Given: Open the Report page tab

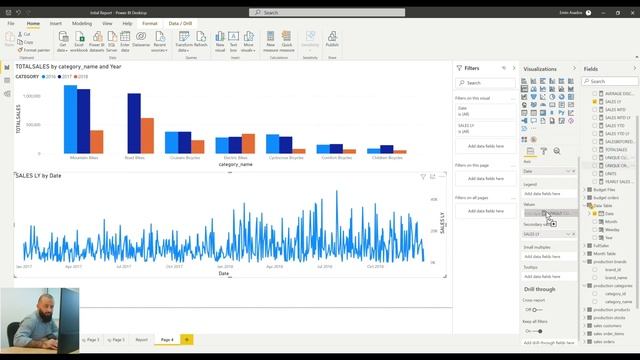Looking at the screenshot, I should pyautogui.click(x=142, y=340).
